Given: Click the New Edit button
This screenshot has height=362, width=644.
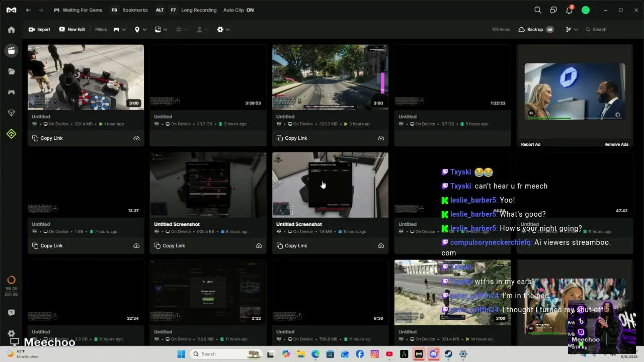Looking at the screenshot, I should 72,30.
